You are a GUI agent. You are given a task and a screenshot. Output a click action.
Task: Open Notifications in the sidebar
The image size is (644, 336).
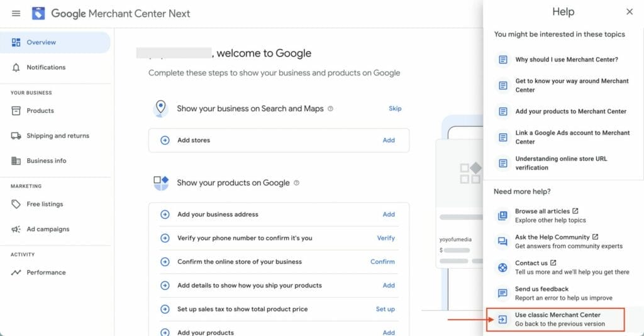46,67
